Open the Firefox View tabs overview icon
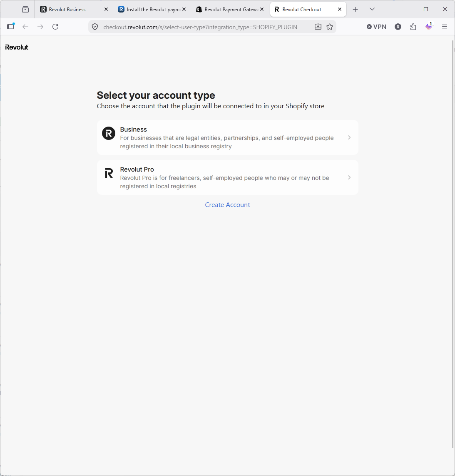The height and width of the screenshot is (476, 455). point(25,10)
